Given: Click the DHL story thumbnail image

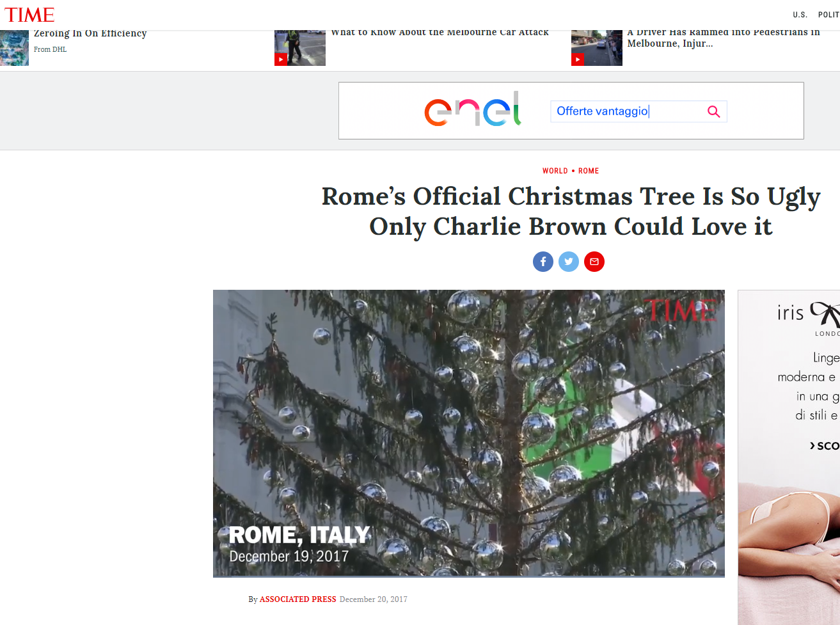Looking at the screenshot, I should [14, 48].
